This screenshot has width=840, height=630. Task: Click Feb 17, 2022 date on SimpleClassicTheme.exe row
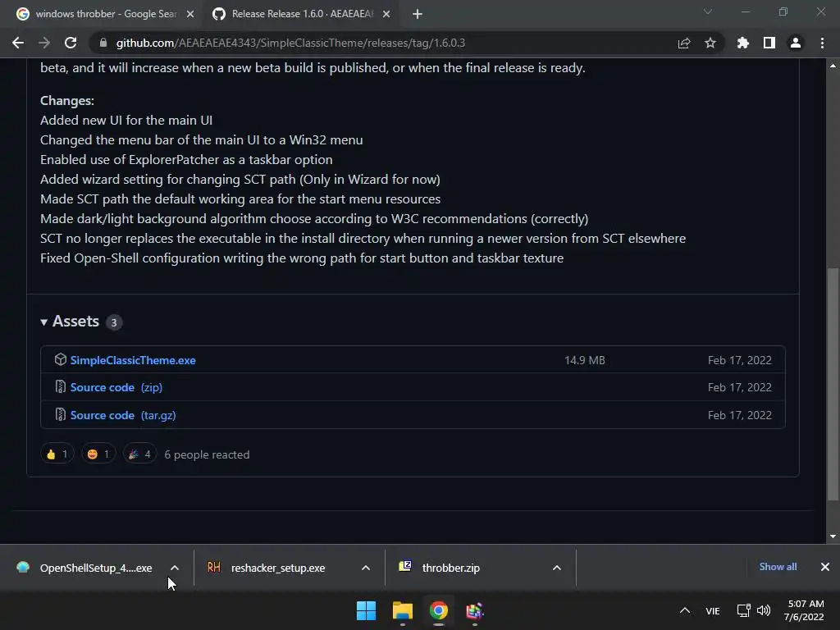point(740,360)
